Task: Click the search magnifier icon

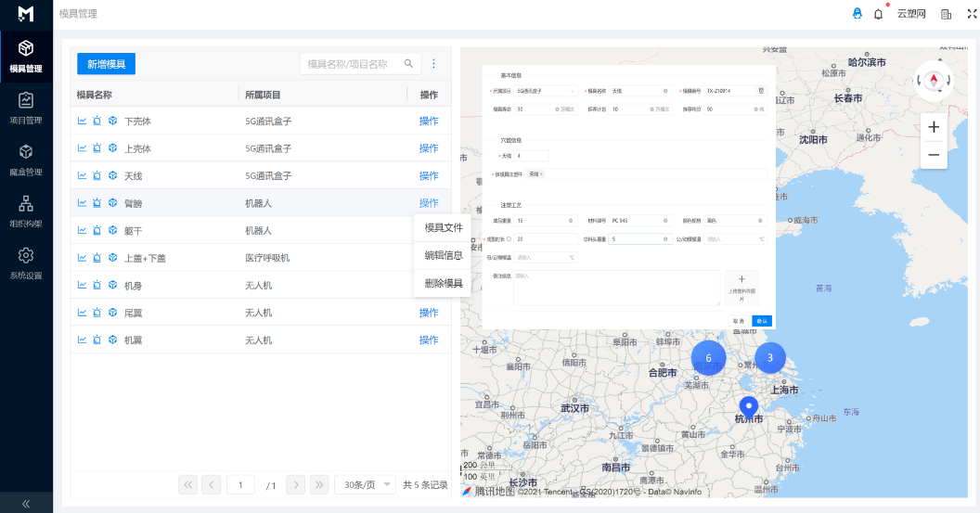Action: (408, 64)
